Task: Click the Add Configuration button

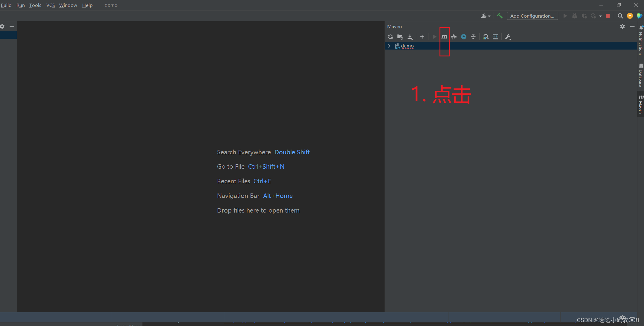Action: tap(532, 16)
